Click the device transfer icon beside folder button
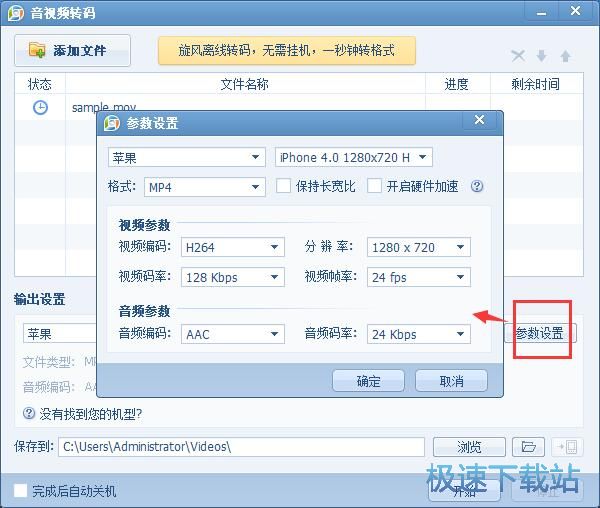Viewport: 600px width, 508px height. pos(567,446)
